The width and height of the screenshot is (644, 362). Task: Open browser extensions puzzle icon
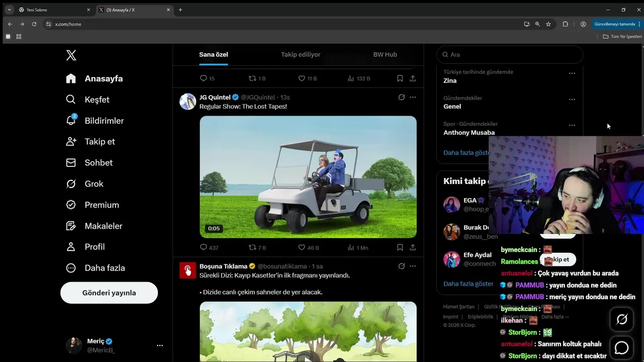(565, 24)
